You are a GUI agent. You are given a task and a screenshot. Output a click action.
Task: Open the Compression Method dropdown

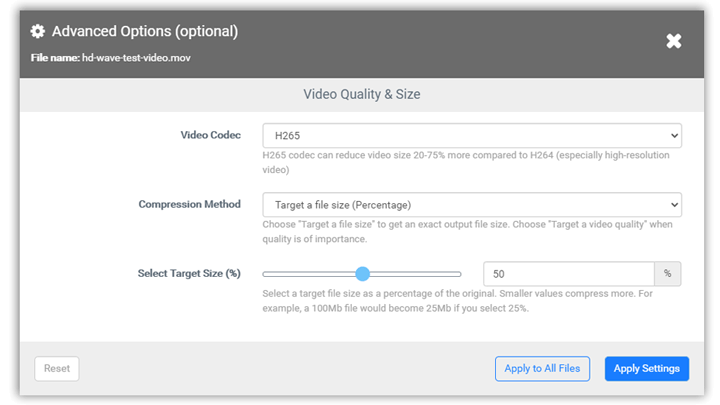coord(471,205)
